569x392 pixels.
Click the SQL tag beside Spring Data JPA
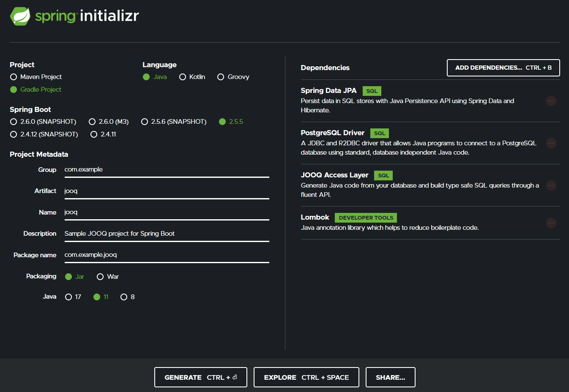tap(372, 91)
